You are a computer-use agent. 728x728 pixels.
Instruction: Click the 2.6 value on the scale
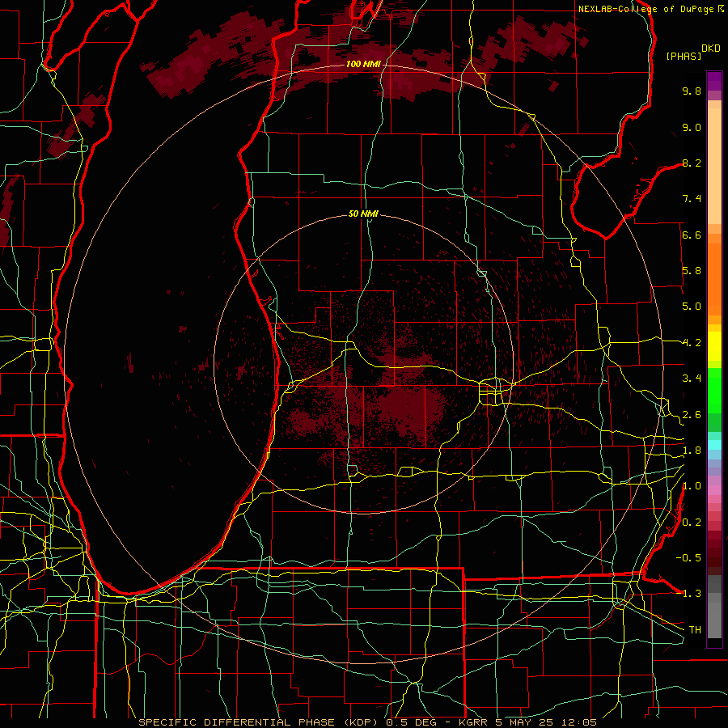click(692, 415)
